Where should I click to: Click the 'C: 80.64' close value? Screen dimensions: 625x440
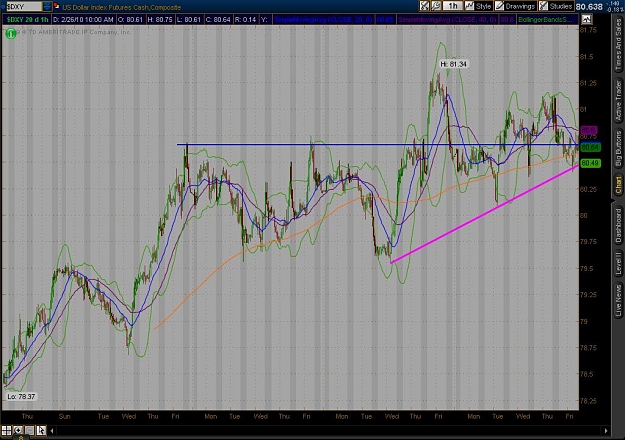pos(218,19)
